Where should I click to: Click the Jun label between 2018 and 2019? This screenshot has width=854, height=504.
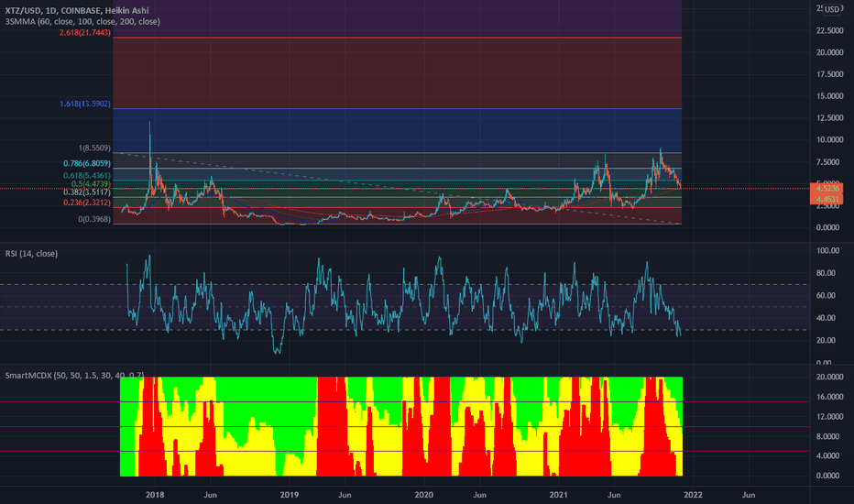(x=210, y=495)
